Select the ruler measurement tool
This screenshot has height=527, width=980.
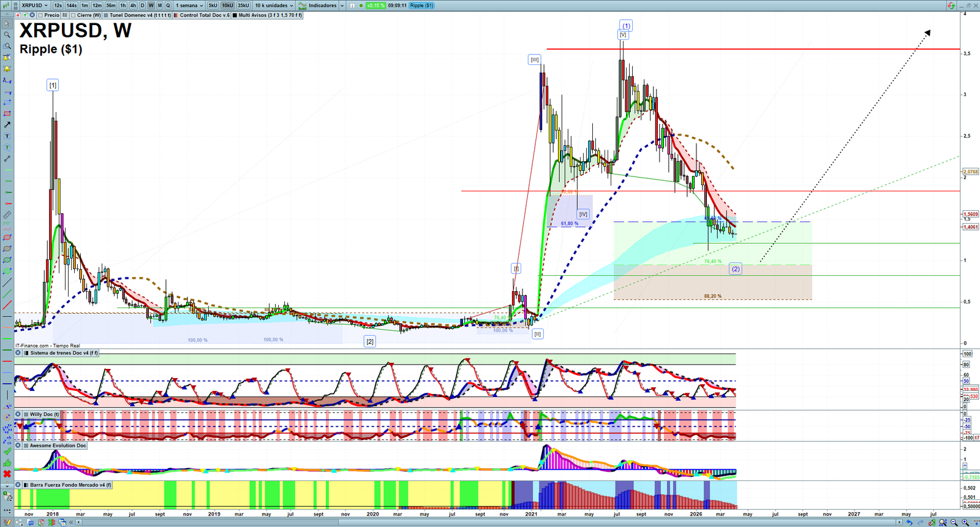coord(7,215)
